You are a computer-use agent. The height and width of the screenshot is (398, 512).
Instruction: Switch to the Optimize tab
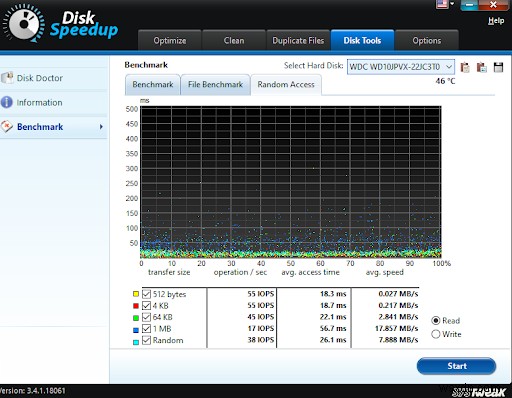[x=170, y=40]
